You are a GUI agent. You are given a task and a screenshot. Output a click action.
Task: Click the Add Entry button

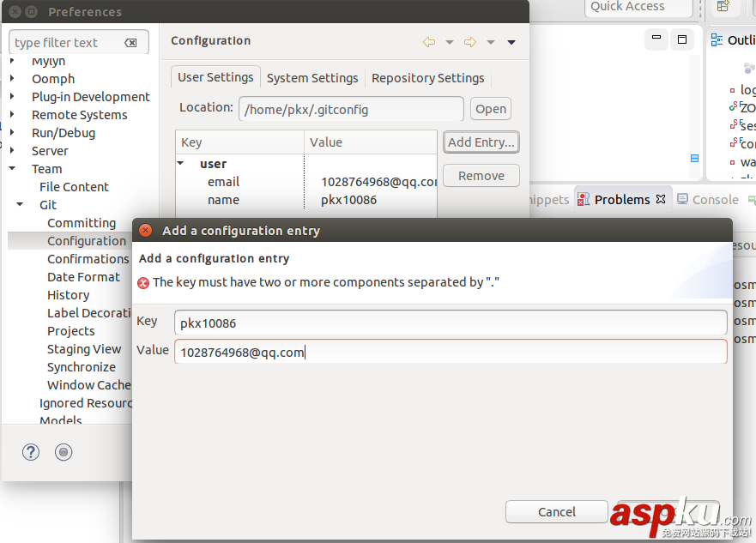pyautogui.click(x=481, y=142)
